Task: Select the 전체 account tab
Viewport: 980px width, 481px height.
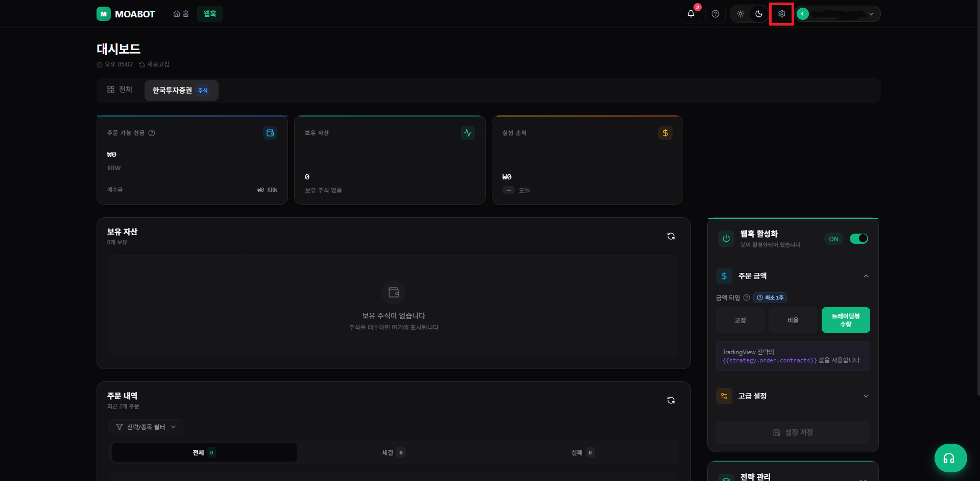Action: (x=119, y=89)
